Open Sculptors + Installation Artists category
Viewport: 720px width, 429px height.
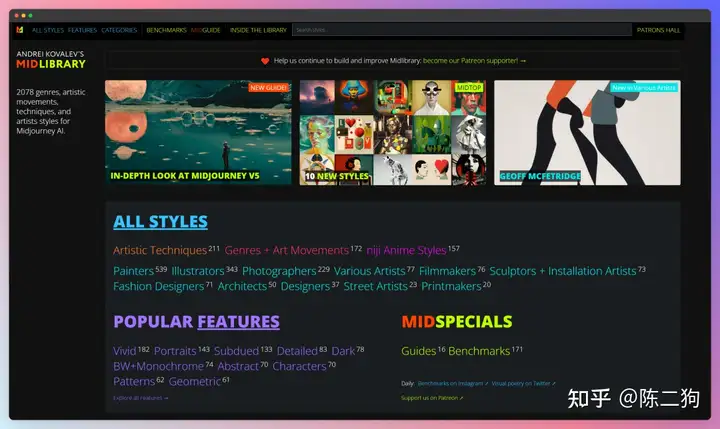563,271
